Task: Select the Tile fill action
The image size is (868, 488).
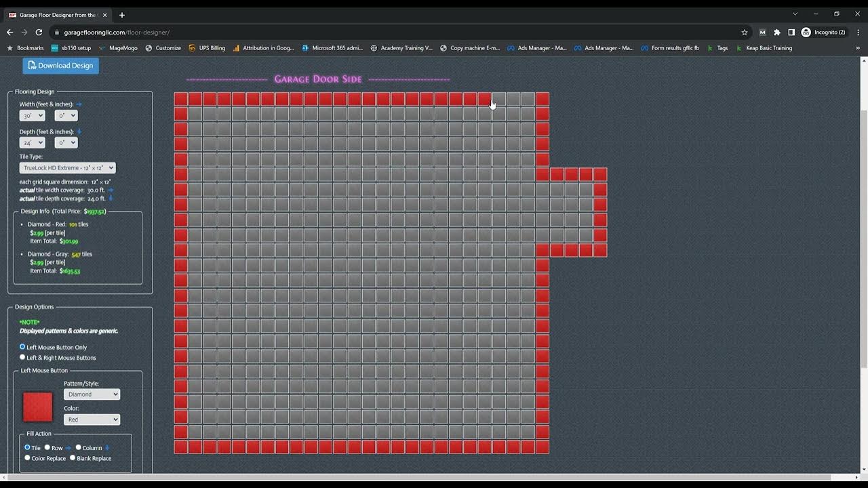Action: [x=27, y=447]
